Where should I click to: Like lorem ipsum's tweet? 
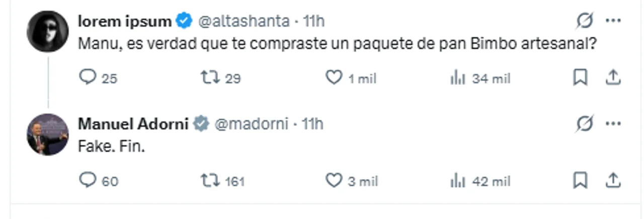tap(334, 78)
